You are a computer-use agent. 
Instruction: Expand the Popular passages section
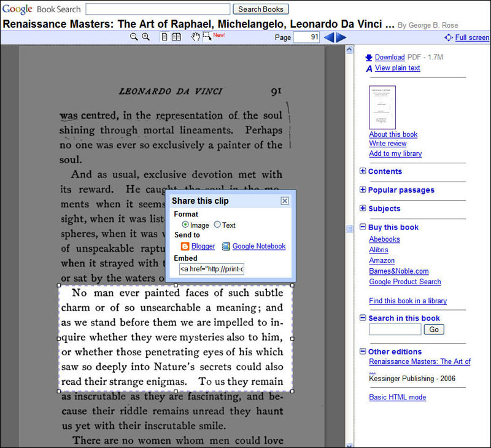pyautogui.click(x=362, y=190)
